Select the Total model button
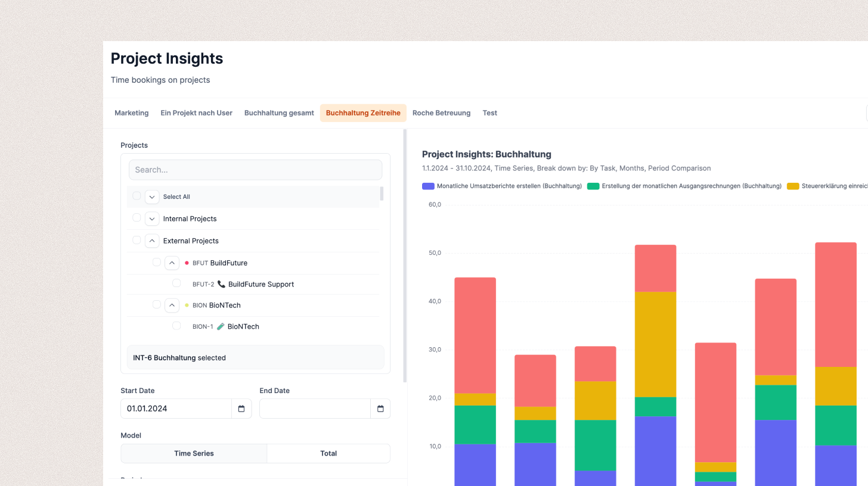Screen dimensions: 868x486 tap(328, 453)
